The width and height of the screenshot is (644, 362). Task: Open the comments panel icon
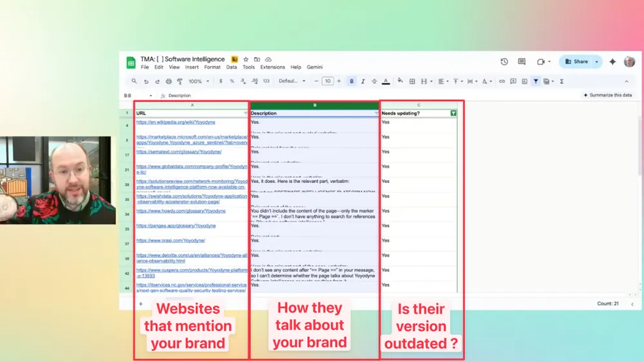tap(522, 62)
